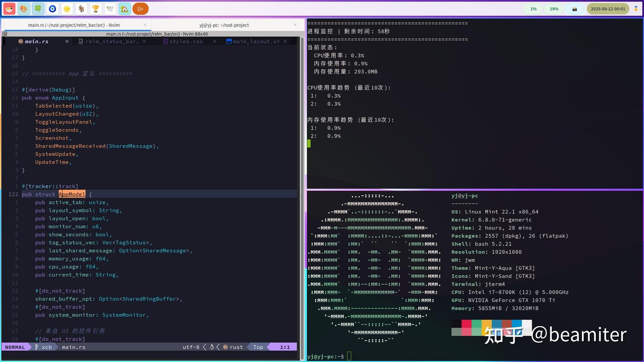Click the Rust icon on main.rs buffer tab
Image resolution: width=644 pixels, height=362 pixels.
[x=20, y=41]
